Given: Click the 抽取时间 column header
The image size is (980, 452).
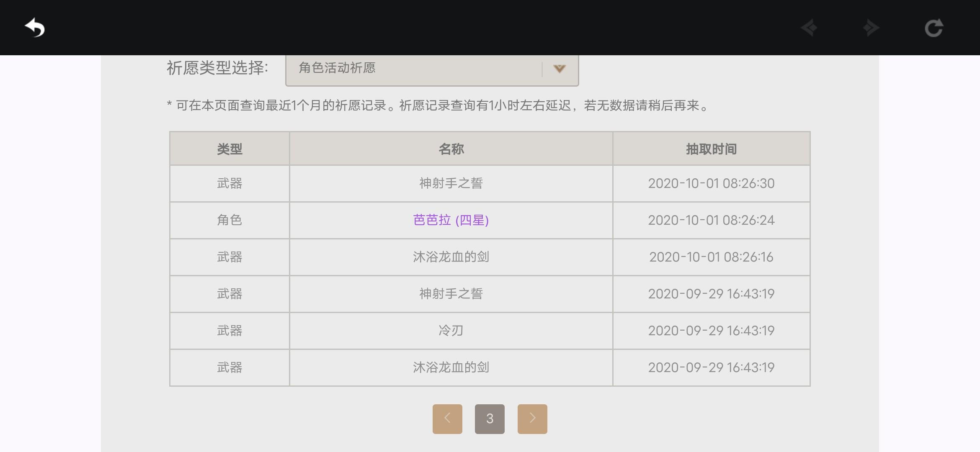Looking at the screenshot, I should [x=711, y=149].
